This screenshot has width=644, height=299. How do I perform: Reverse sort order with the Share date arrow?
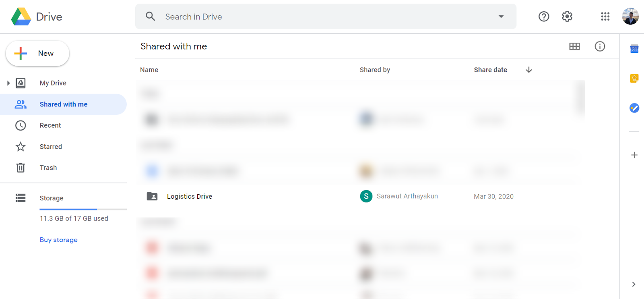point(528,70)
